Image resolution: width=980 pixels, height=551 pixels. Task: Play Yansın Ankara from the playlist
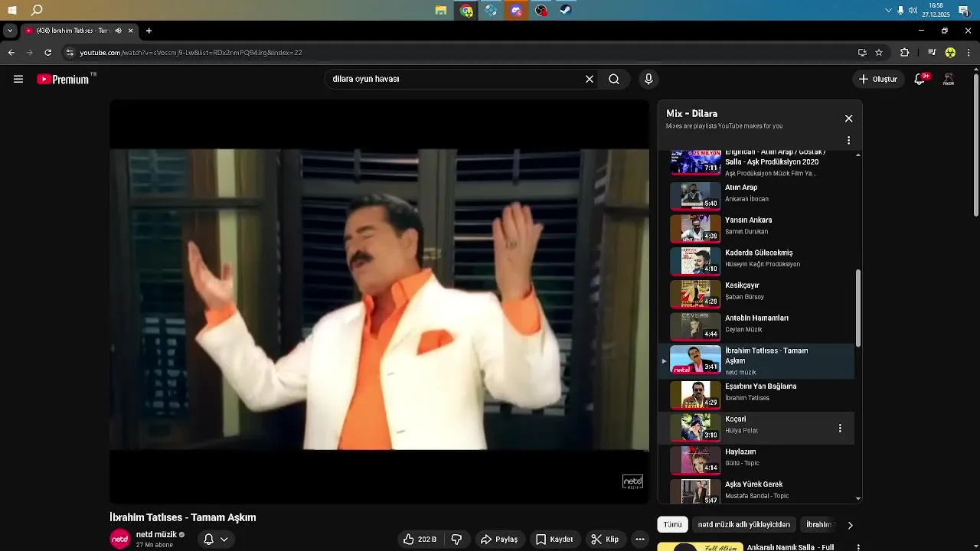coord(758,227)
